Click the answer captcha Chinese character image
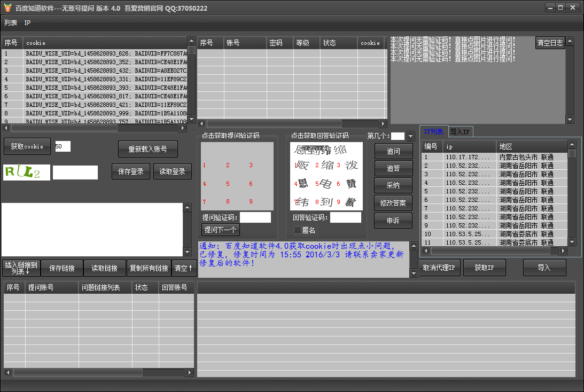The width and height of the screenshot is (584, 392). point(326,176)
